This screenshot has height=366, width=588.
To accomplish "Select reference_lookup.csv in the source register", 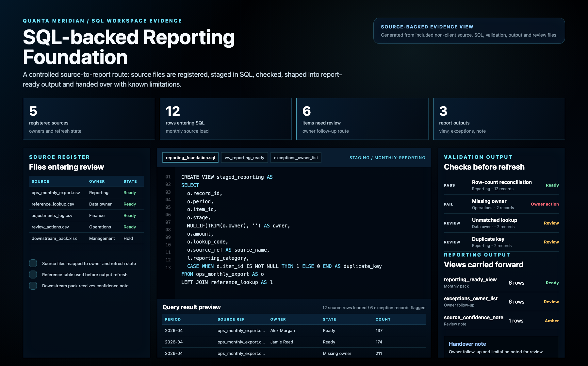I will point(87,204).
